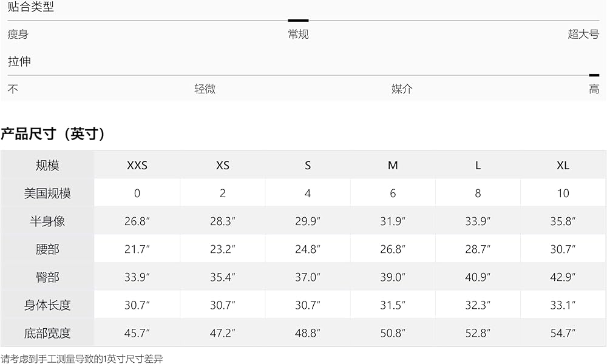The image size is (607, 364).
Task: Click the 身体长度 row label
Action: [x=47, y=305]
